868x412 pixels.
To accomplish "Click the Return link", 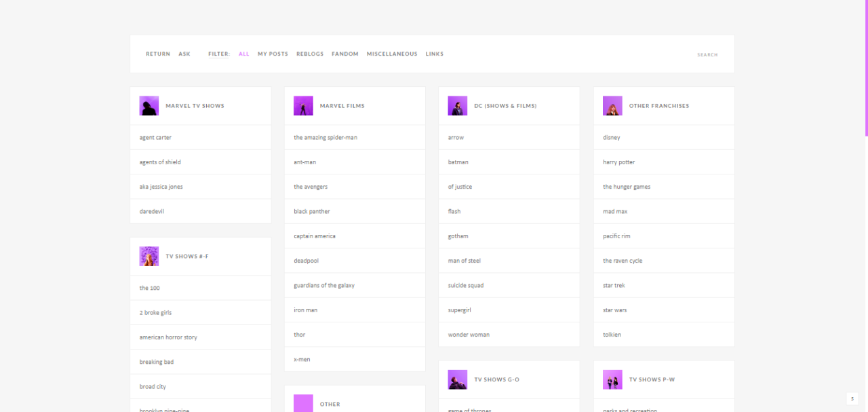I will pyautogui.click(x=158, y=54).
